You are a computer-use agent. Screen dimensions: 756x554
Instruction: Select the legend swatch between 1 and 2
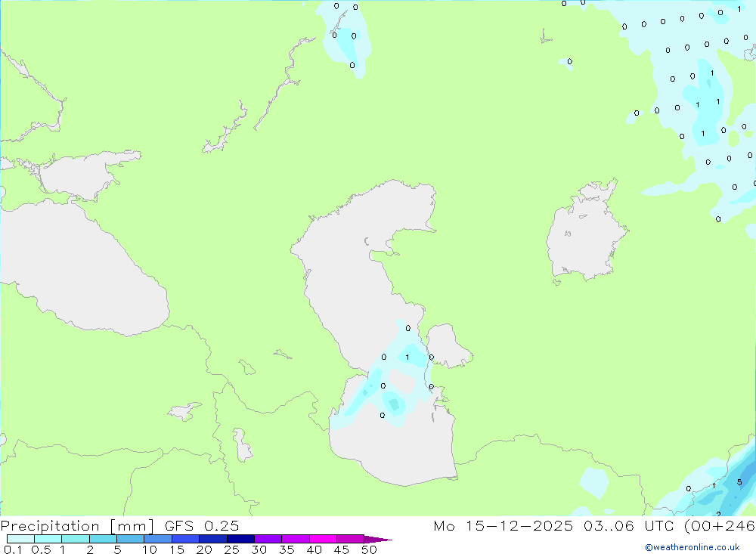click(76, 539)
